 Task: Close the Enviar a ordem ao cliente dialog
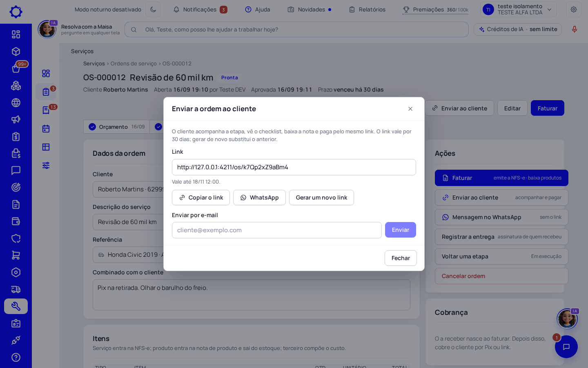click(410, 109)
